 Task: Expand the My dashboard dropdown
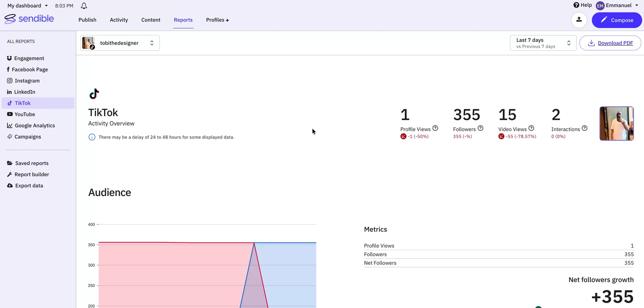pos(28,6)
